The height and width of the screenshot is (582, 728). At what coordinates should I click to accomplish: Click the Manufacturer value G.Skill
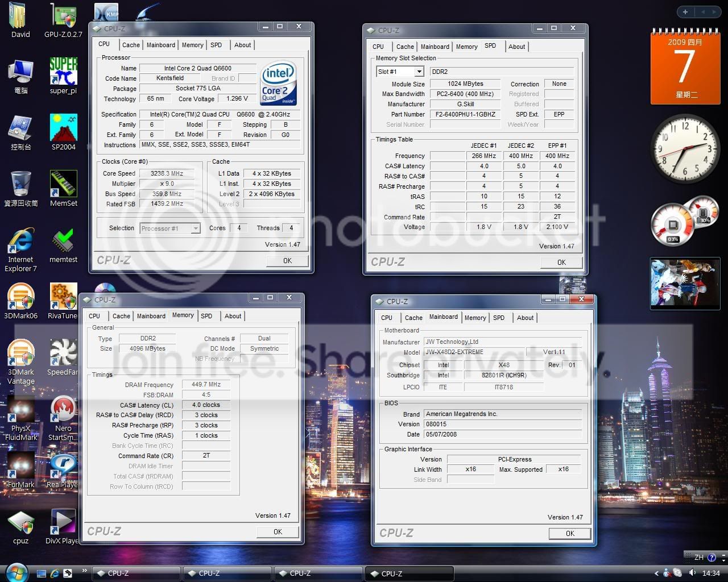465,104
